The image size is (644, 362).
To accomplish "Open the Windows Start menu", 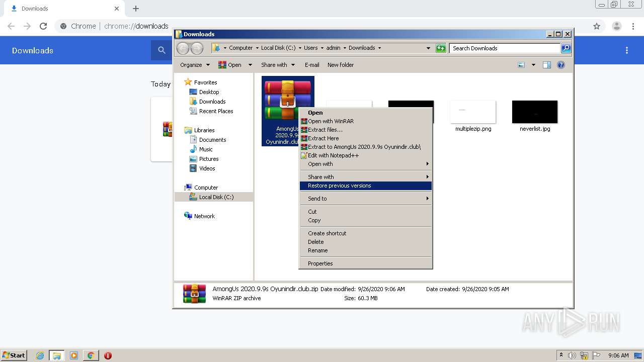I will point(14,355).
